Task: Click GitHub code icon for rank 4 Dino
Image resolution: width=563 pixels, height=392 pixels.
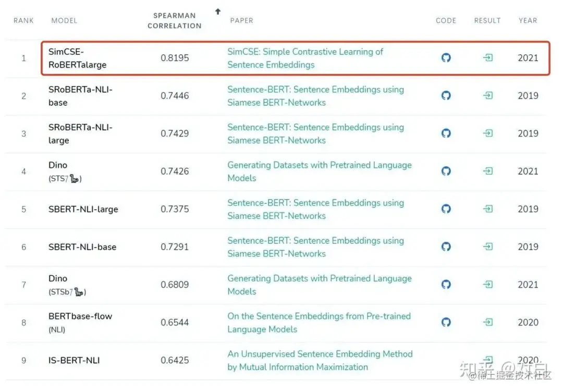Action: click(x=446, y=171)
